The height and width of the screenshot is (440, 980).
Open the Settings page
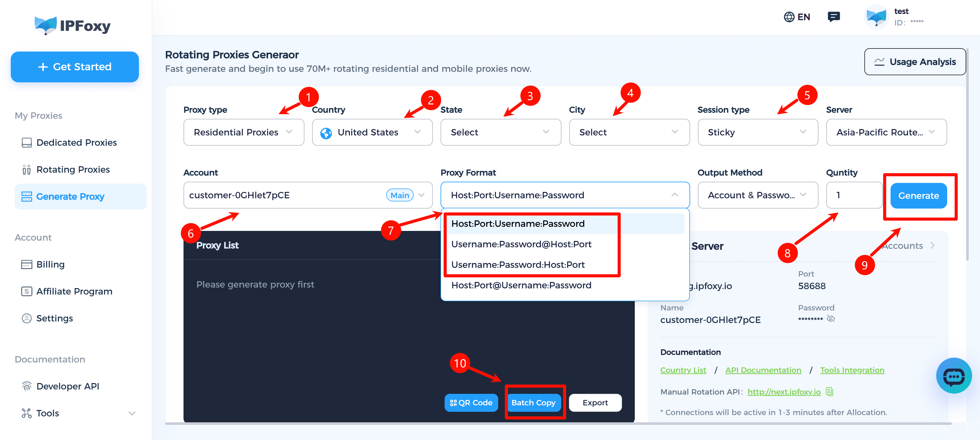54,318
